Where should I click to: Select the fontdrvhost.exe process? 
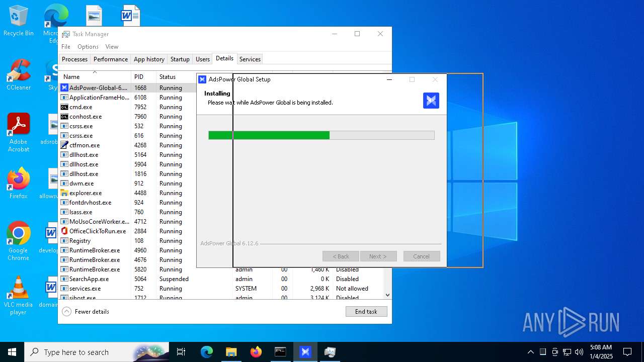click(x=128, y=203)
